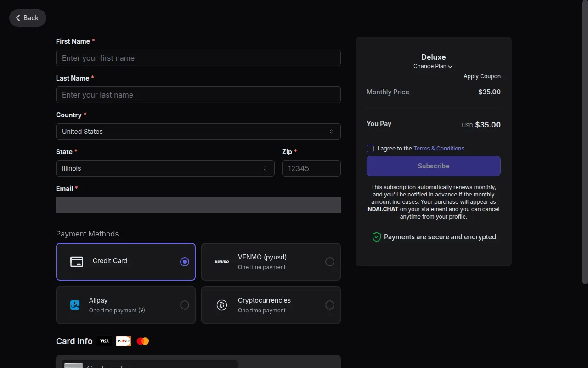Screen dimensions: 588x368
Task: Select the Cryptocurrencies radio button
Action: point(330,305)
